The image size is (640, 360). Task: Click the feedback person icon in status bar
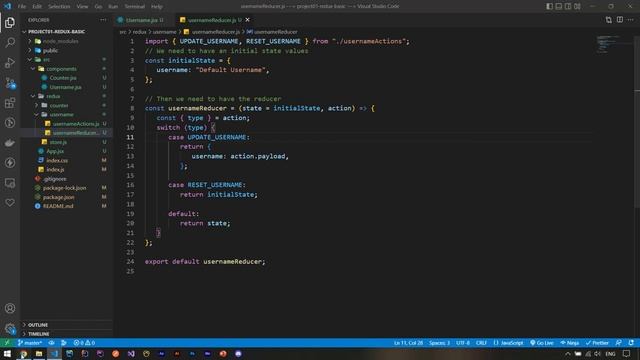(x=618, y=343)
